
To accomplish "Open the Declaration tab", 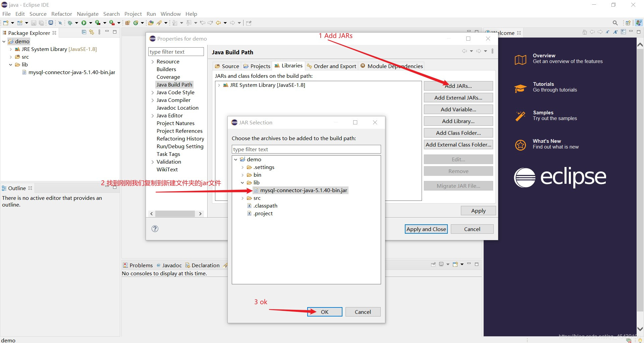I will click(202, 265).
